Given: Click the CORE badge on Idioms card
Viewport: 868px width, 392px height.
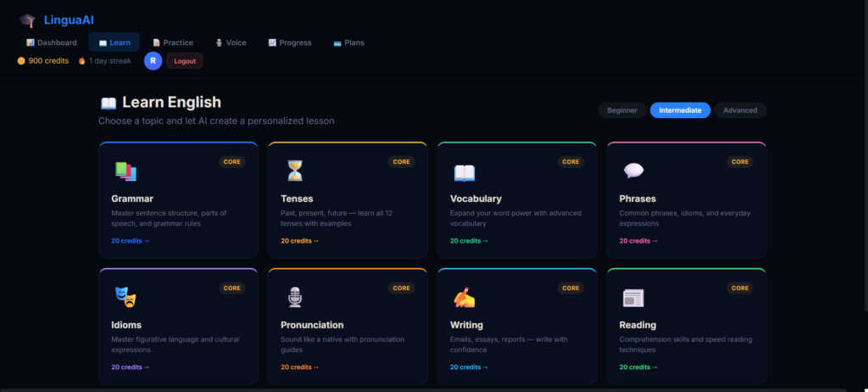Looking at the screenshot, I should coord(232,288).
